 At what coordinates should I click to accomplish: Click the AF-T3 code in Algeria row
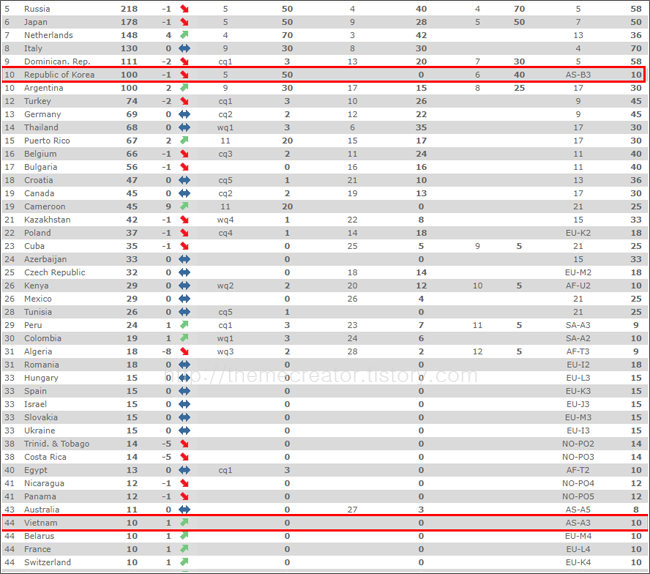(x=578, y=352)
